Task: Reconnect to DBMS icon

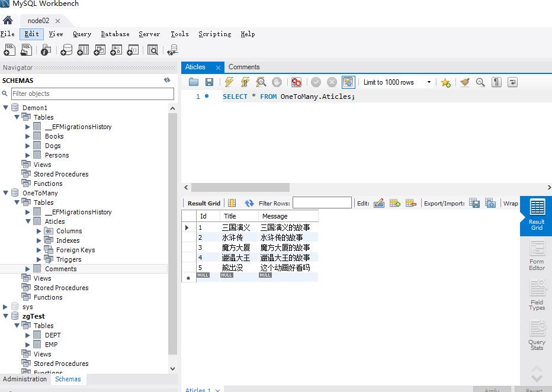Action: coord(172,50)
